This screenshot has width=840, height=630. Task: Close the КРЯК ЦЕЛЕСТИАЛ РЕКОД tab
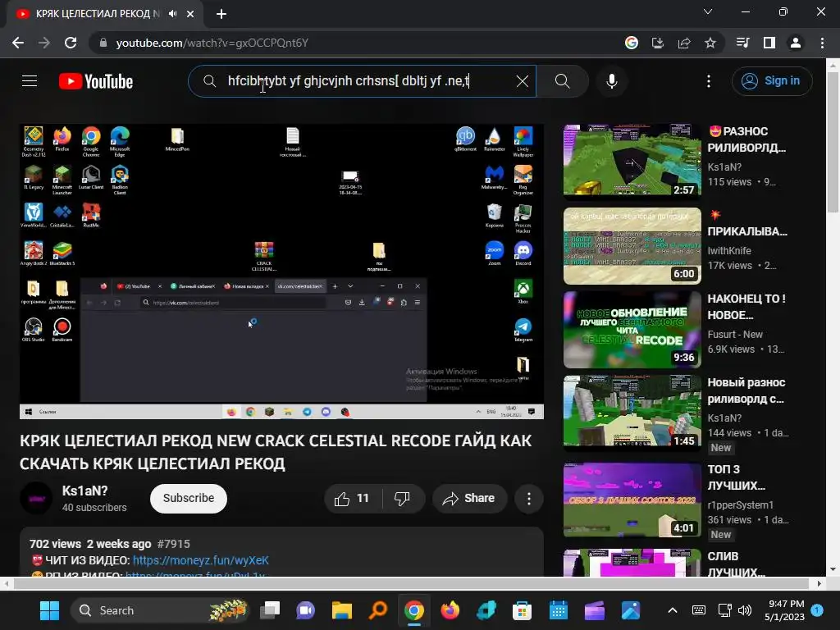190,14
